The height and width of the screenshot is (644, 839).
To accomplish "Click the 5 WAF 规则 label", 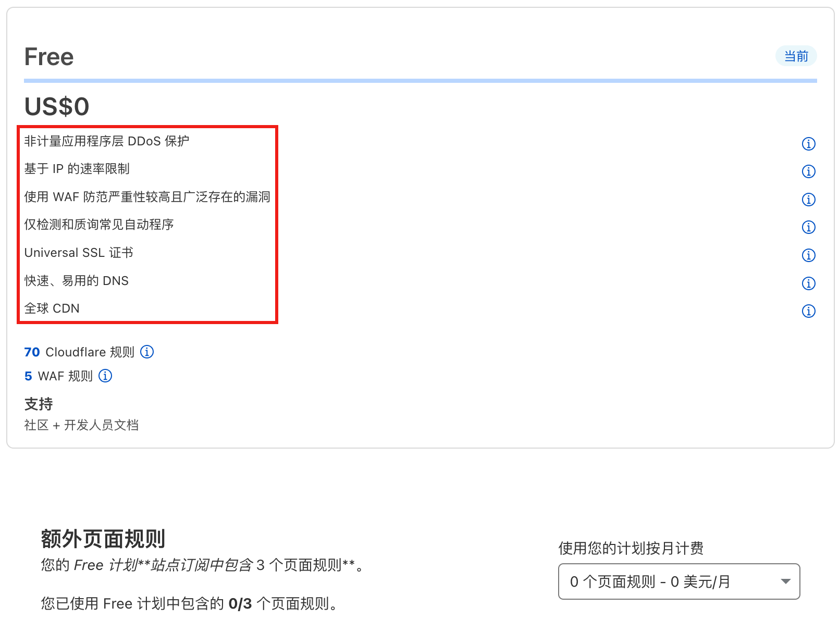I will tap(58, 376).
